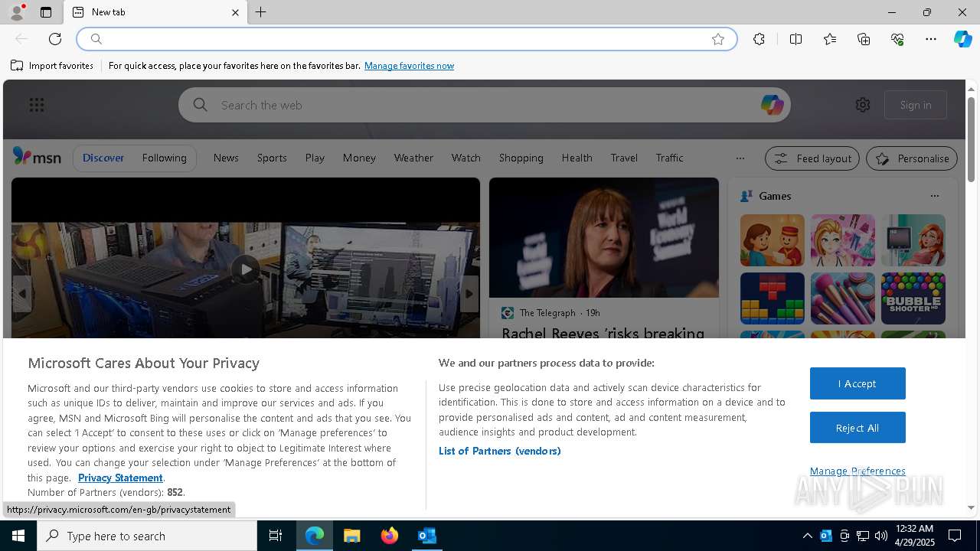Open the tab actions menu icon
Screen dimensions: 980x551
[46, 12]
